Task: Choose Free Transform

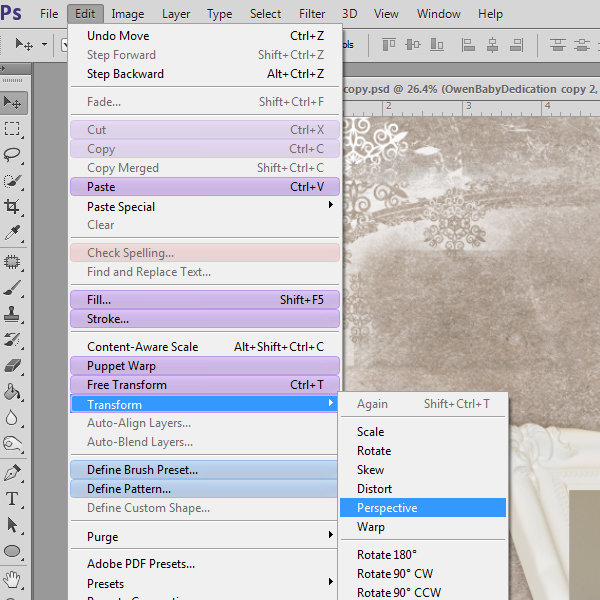Action: click(x=205, y=385)
